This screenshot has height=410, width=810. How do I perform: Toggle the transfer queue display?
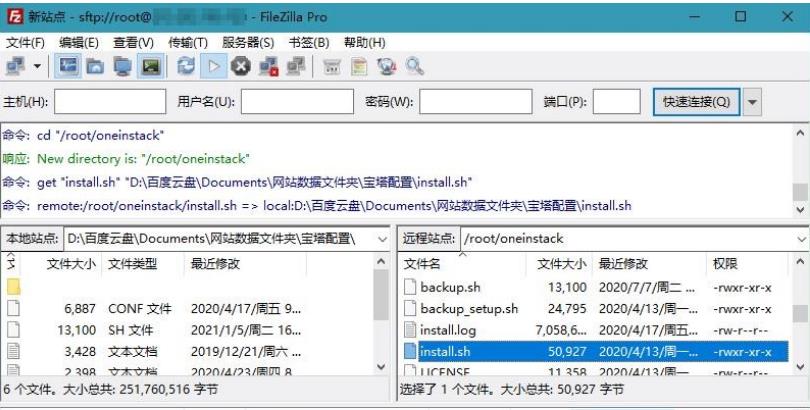(x=151, y=67)
